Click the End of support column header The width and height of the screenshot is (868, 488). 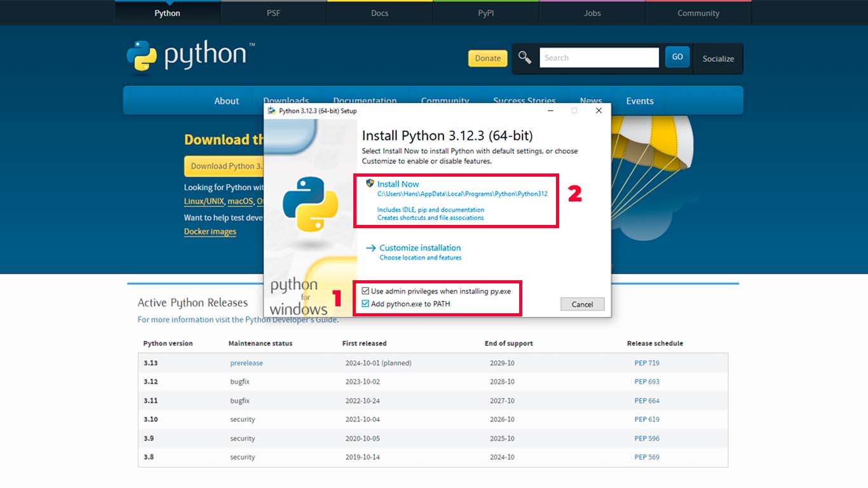509,343
